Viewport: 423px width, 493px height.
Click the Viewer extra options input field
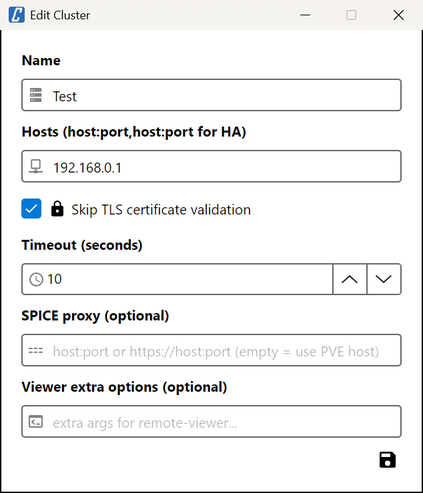(211, 422)
